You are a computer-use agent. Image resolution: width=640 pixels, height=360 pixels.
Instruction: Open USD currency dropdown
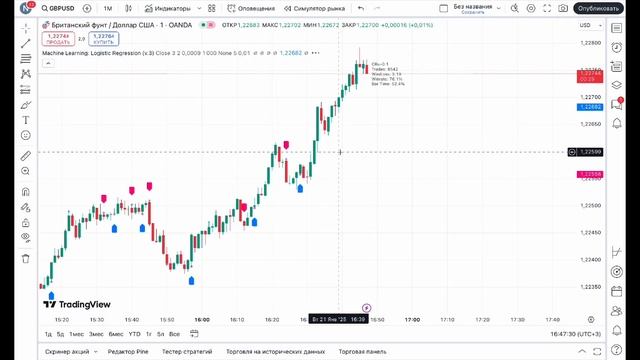point(591,25)
